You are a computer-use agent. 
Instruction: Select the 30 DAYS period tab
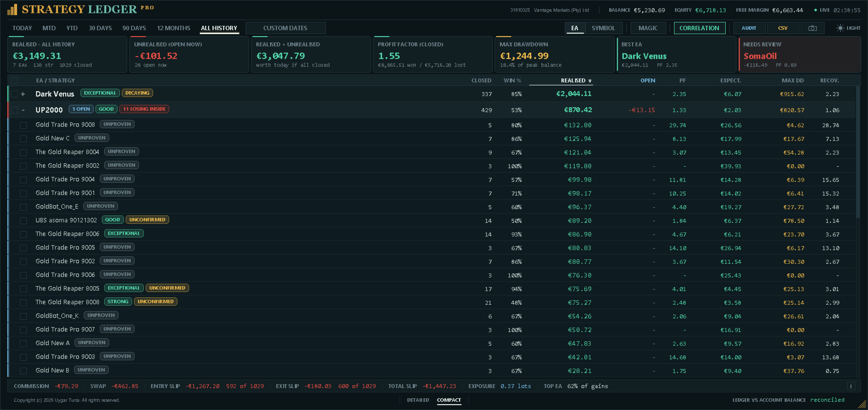(x=100, y=28)
